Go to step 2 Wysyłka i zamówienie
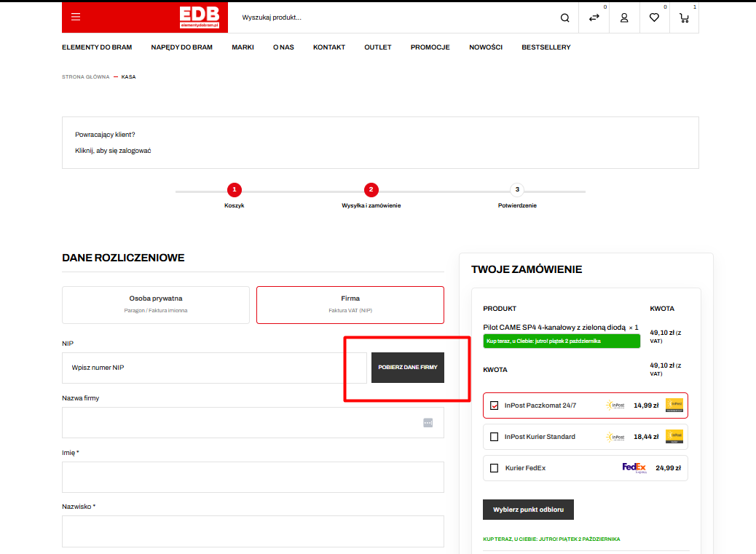 [371, 190]
